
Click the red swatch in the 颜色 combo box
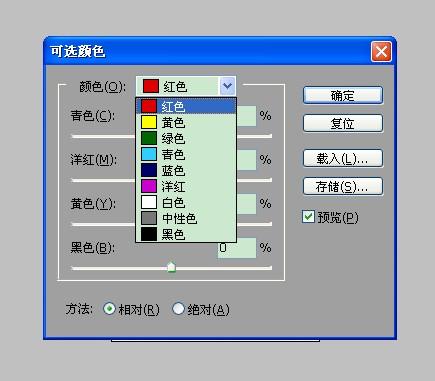151,86
